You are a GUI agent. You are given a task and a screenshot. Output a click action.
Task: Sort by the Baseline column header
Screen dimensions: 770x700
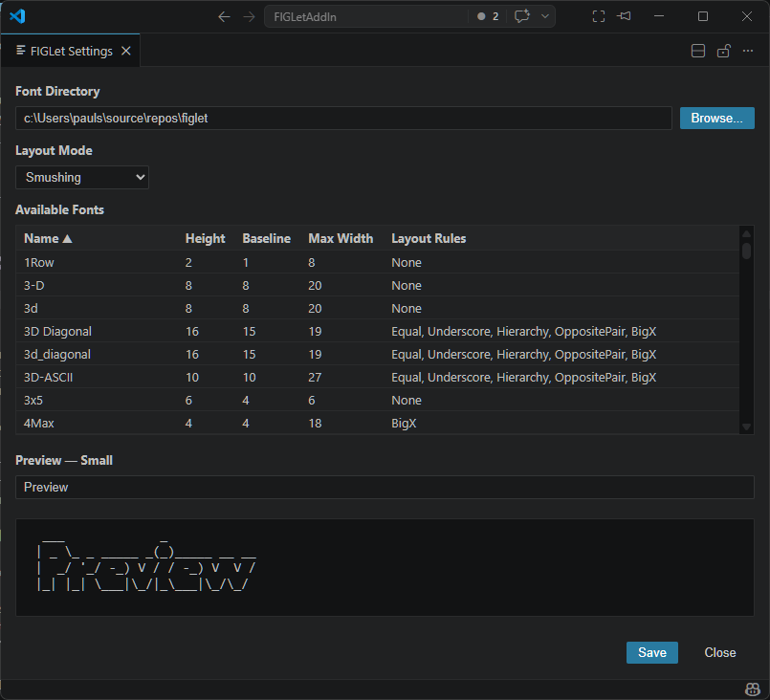[x=266, y=238]
